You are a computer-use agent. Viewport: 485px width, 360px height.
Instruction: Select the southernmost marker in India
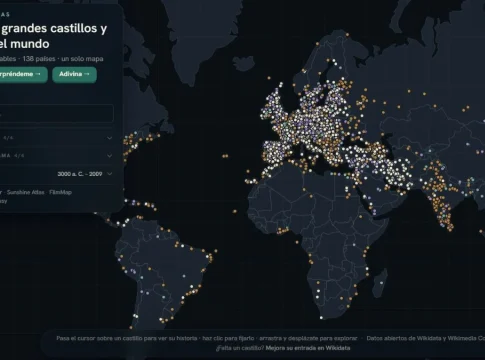450,230
